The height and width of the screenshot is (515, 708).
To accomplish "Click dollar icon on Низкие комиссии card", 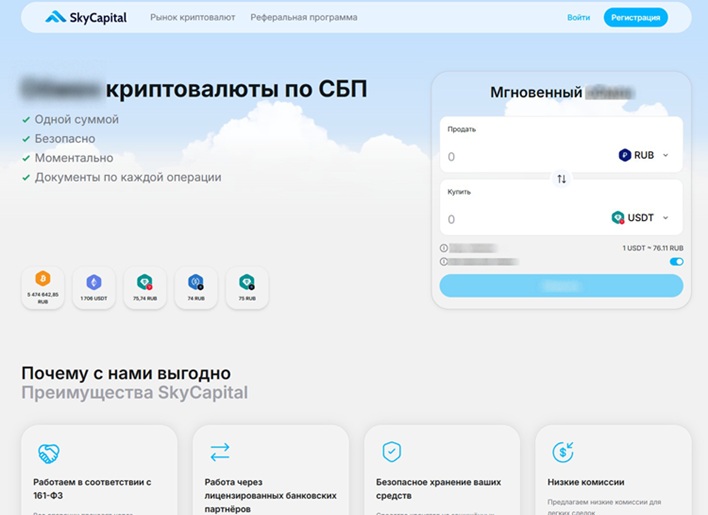I will [563, 452].
